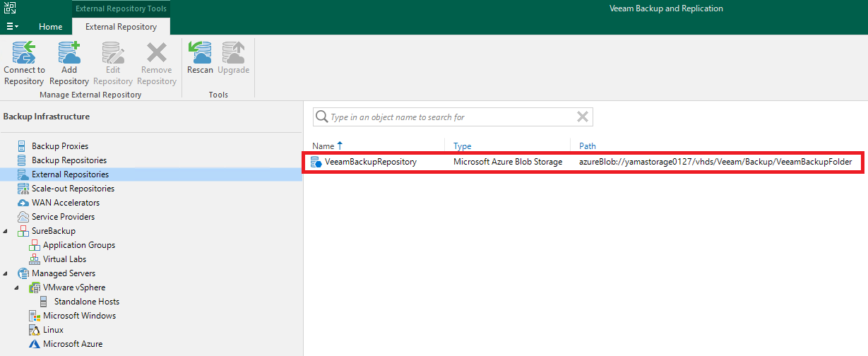Click the External Repositories tree icon
868x356 pixels.
pos(23,174)
